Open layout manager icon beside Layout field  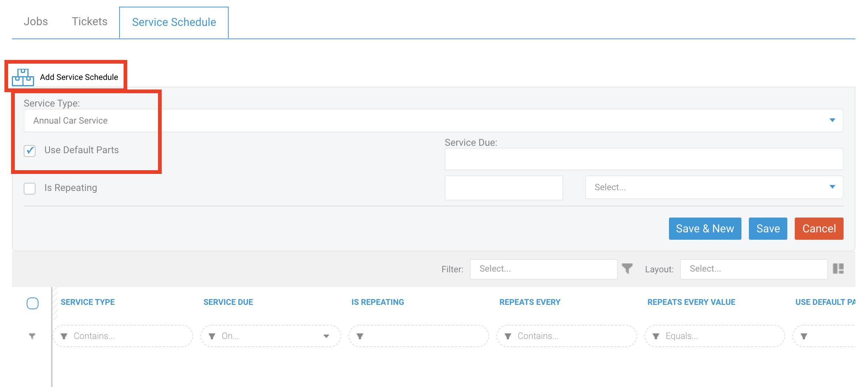[838, 269]
